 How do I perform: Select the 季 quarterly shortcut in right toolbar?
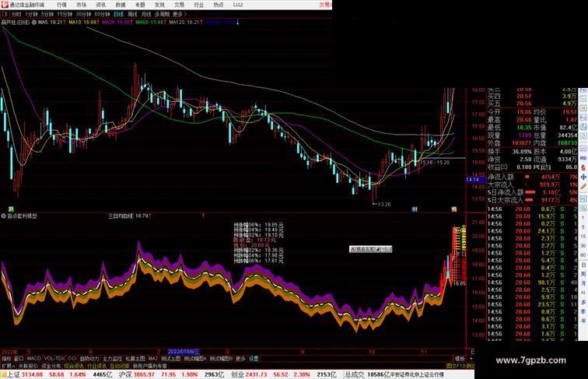coord(583,311)
